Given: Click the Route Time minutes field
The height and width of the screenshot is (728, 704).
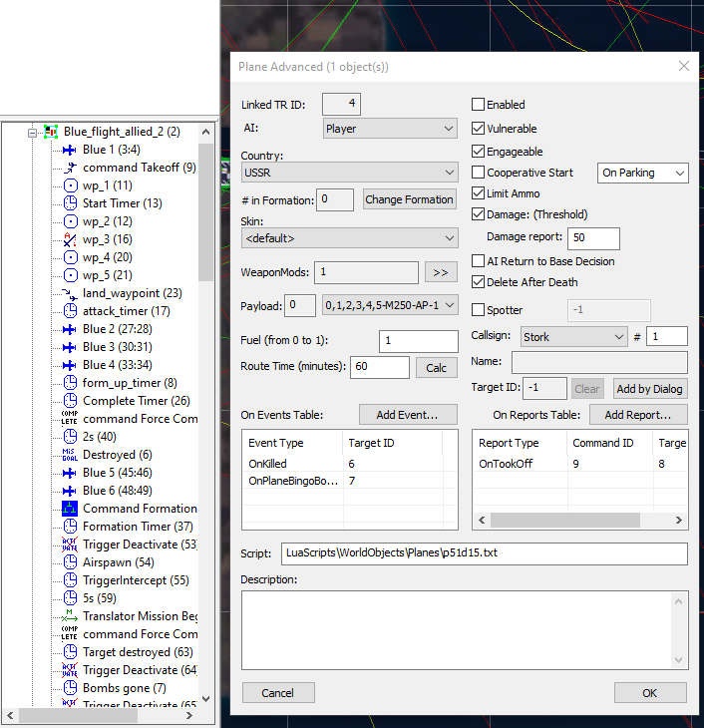Looking at the screenshot, I should pos(380,367).
